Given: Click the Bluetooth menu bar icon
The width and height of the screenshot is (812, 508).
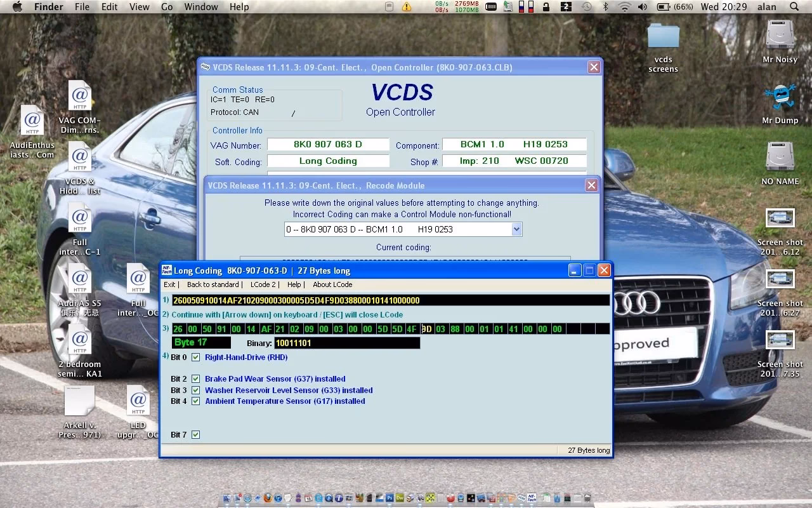Looking at the screenshot, I should 606,7.
